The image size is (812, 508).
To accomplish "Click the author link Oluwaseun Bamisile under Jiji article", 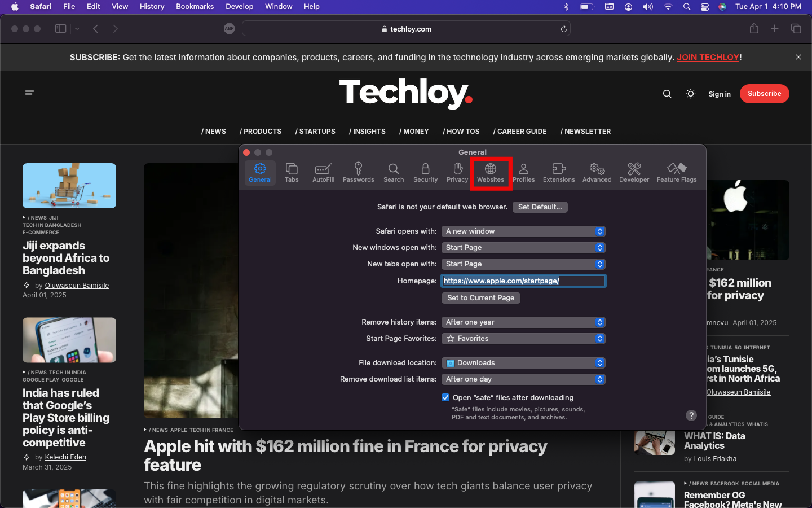I will pos(77,286).
